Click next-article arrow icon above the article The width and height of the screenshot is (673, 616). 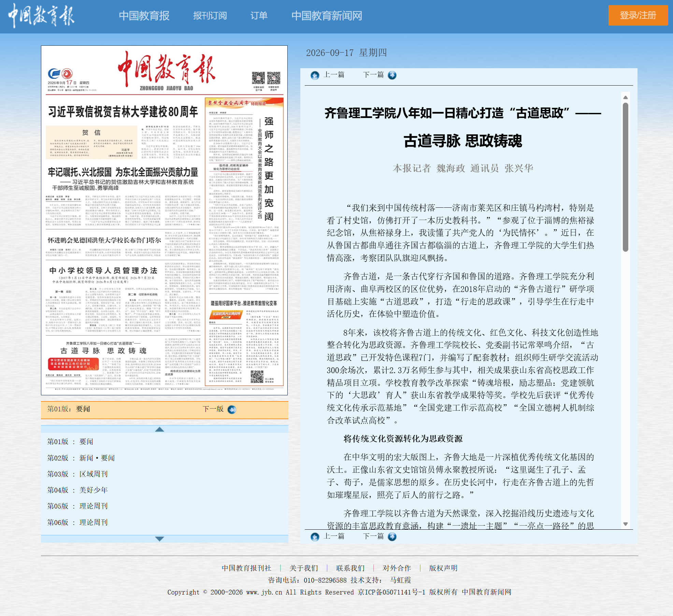tap(392, 75)
